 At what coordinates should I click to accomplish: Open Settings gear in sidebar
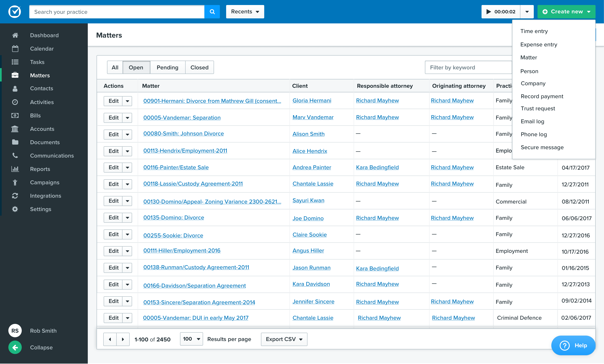point(15,209)
